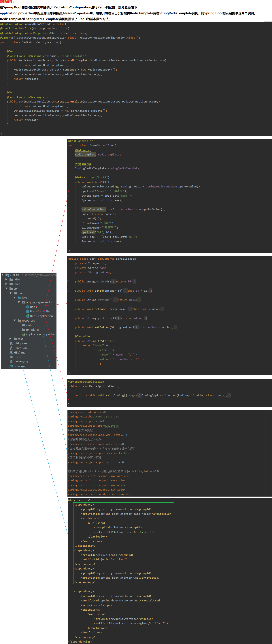Expand the .idea folder arrow
The height and width of the screenshot is (644, 272).
click(6, 279)
